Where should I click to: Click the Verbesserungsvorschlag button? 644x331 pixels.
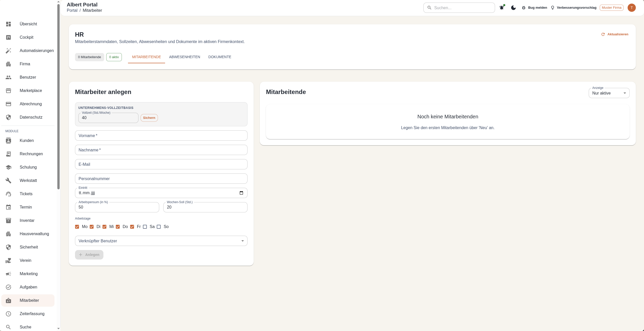tap(574, 8)
